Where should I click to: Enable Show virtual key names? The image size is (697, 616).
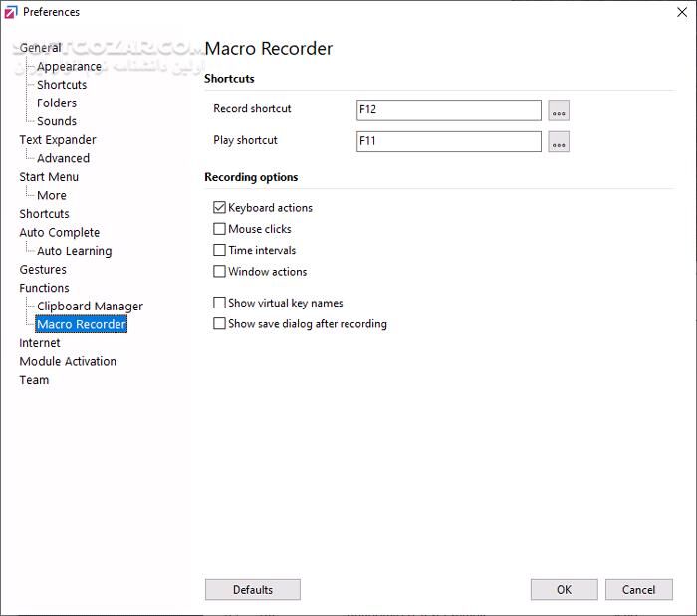[x=220, y=304]
